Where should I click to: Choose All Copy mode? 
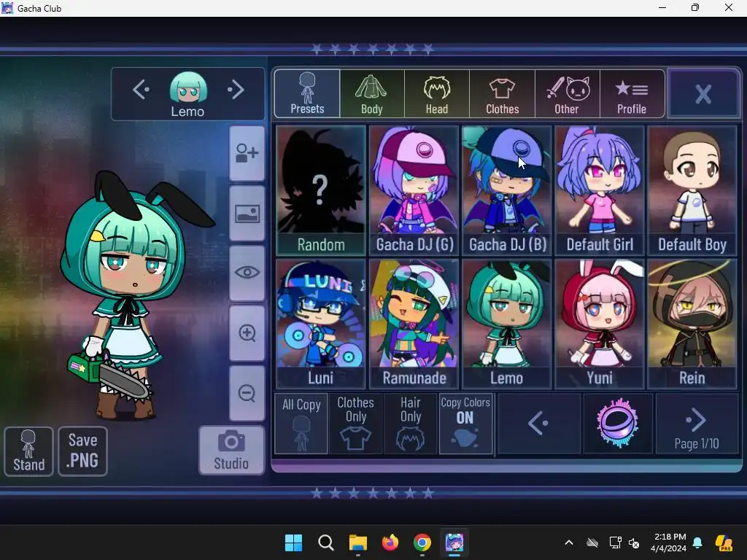coord(301,424)
